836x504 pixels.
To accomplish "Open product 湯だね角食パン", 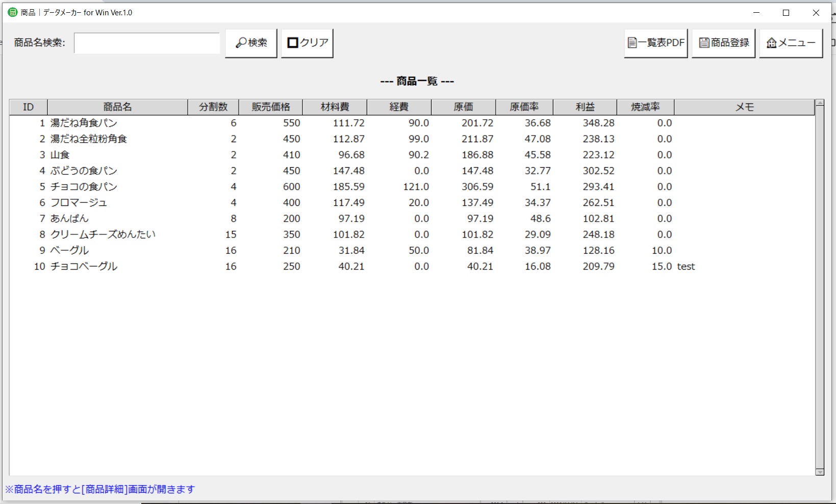I will pyautogui.click(x=84, y=123).
